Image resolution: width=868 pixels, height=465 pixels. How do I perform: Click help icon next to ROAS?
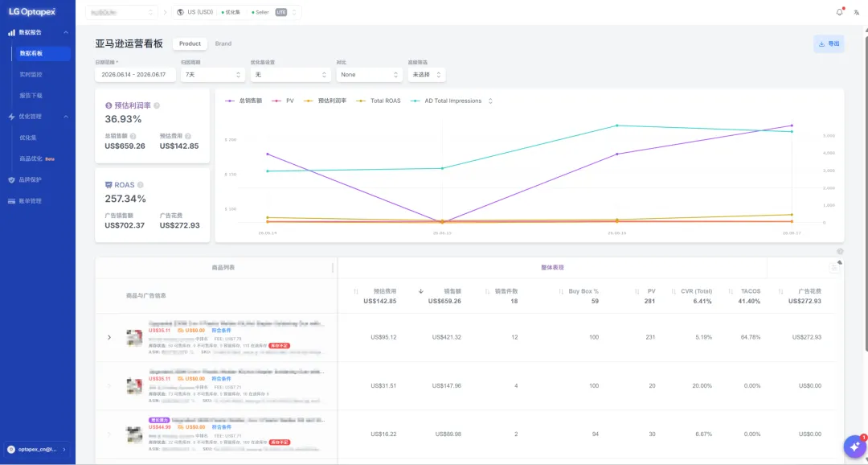pyautogui.click(x=140, y=185)
